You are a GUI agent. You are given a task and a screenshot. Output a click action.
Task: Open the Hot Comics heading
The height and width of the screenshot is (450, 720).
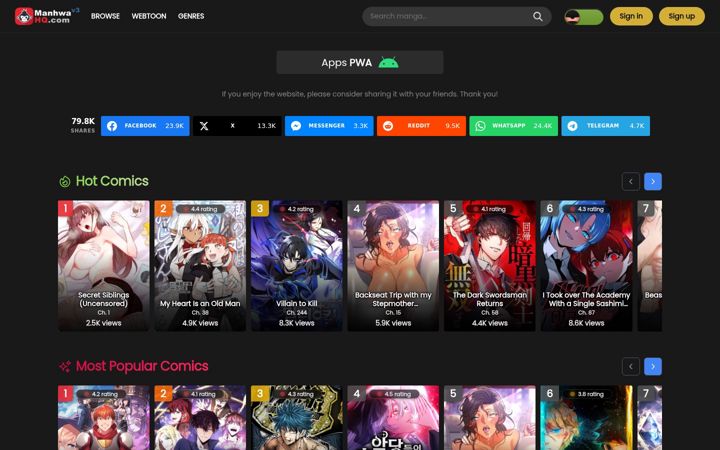112,181
